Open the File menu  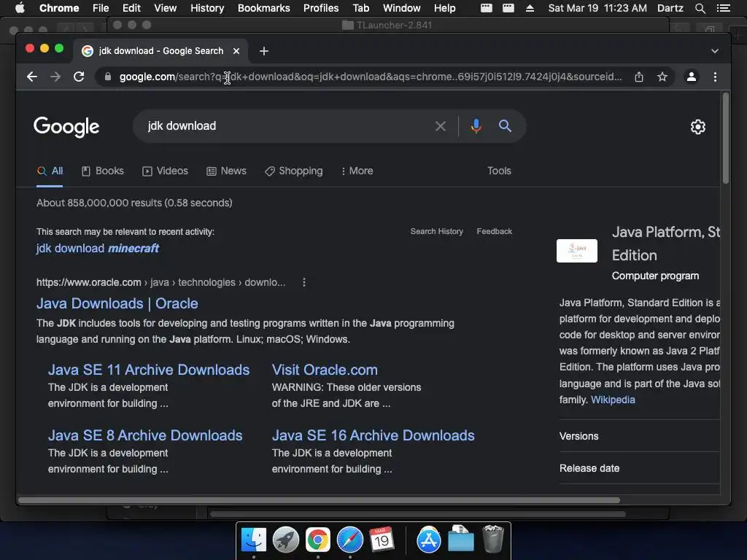(101, 8)
